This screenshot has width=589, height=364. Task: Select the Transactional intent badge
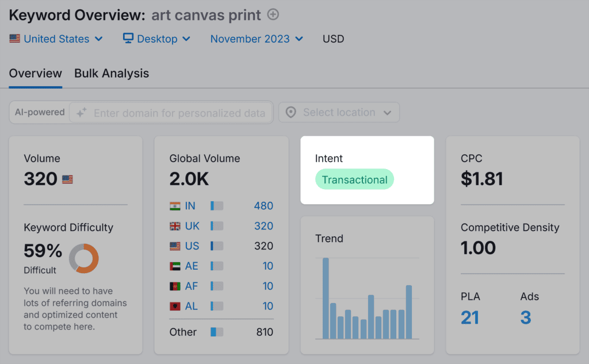(354, 179)
